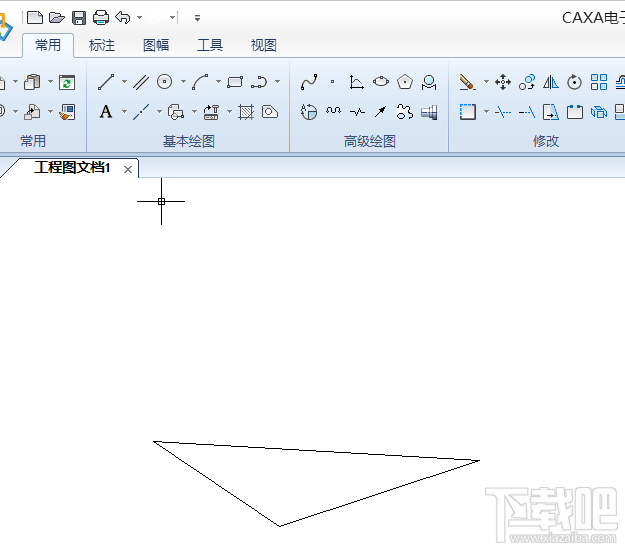Select the 工程图文档1 document tab
The image size is (625, 548).
coord(72,168)
